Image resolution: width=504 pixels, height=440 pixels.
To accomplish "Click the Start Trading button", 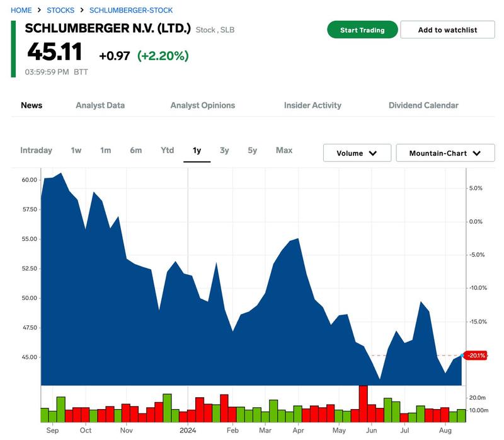I will 362,30.
